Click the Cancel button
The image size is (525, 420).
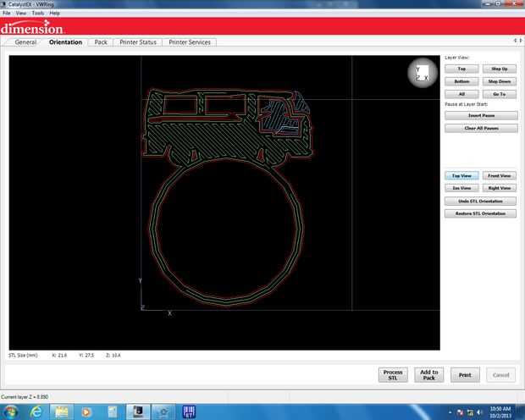click(x=501, y=375)
